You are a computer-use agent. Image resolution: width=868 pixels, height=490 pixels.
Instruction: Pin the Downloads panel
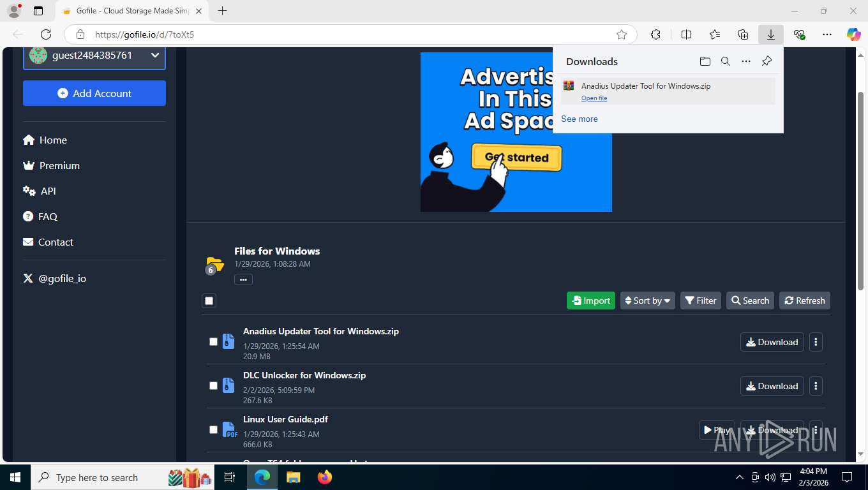[x=767, y=61]
